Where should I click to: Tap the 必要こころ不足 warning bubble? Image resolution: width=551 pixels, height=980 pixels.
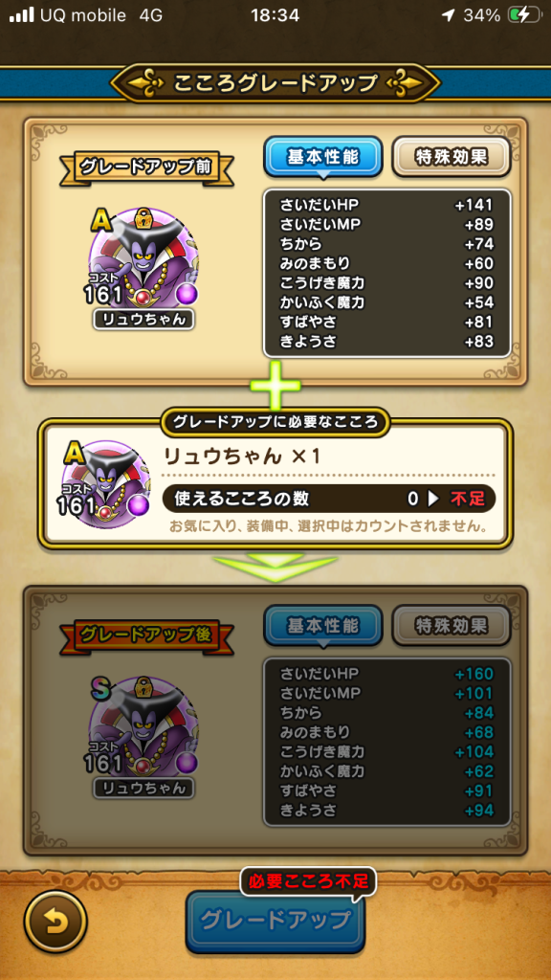coord(309,881)
